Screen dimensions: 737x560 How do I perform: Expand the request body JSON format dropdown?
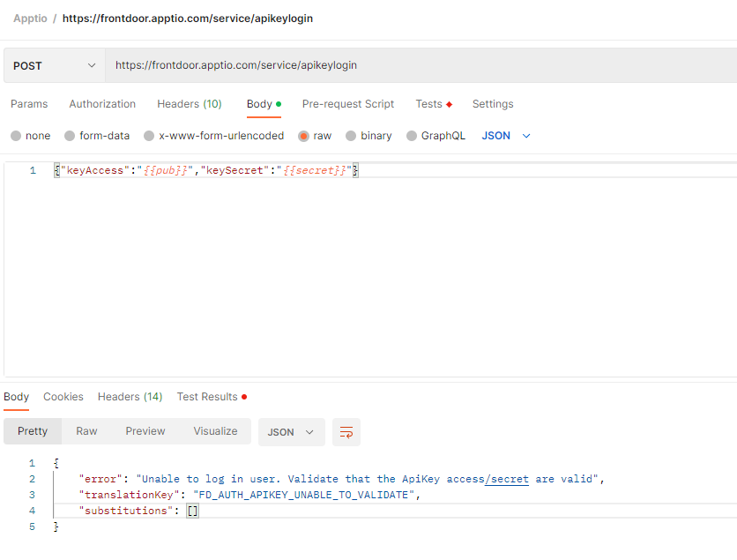[x=506, y=136]
